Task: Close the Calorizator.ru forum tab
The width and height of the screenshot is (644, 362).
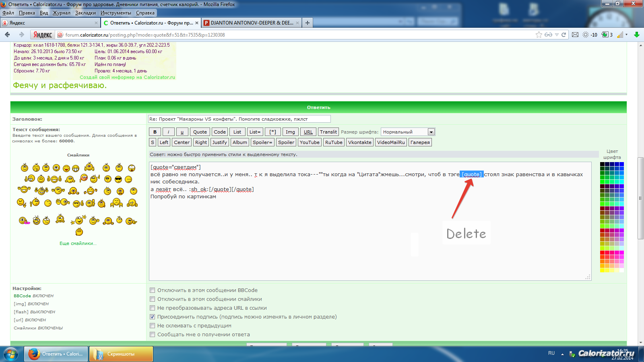Action: tap(197, 23)
